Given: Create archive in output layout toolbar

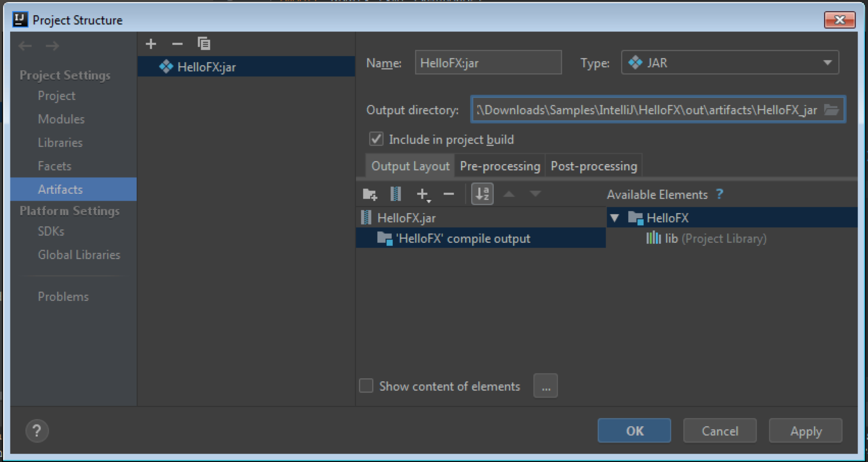Looking at the screenshot, I should (396, 194).
